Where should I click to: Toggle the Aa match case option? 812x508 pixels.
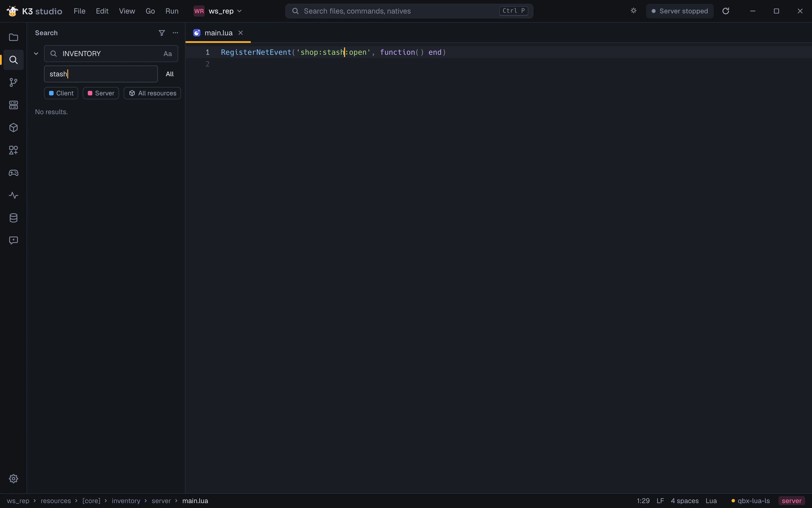[x=167, y=54]
